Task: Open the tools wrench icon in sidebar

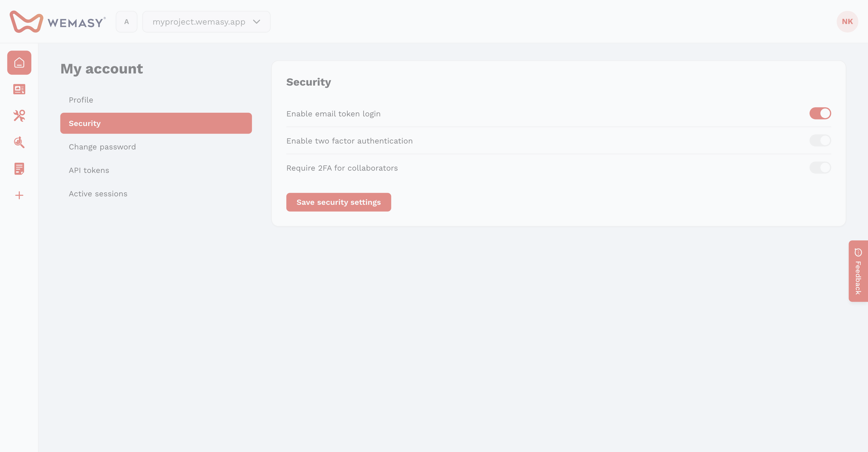Action: tap(19, 116)
